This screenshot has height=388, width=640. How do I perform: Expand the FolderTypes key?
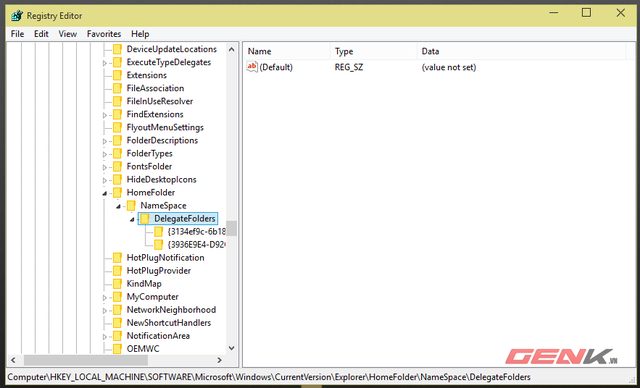104,155
